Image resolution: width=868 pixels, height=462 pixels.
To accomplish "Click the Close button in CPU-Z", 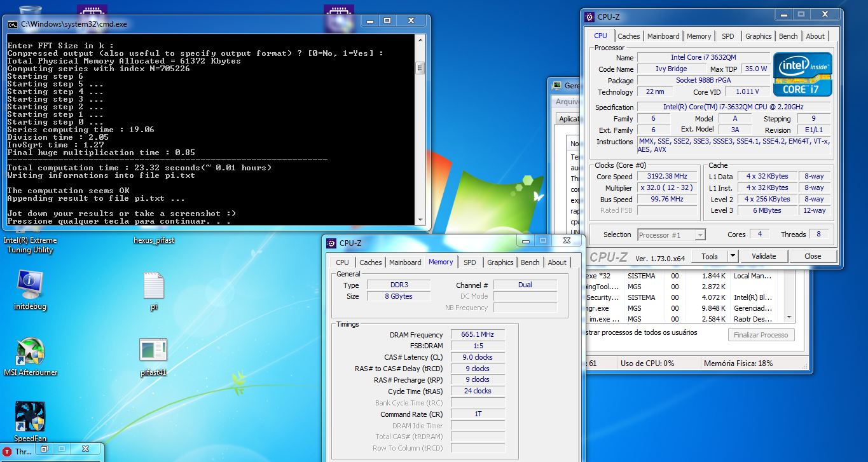I will pos(813,256).
